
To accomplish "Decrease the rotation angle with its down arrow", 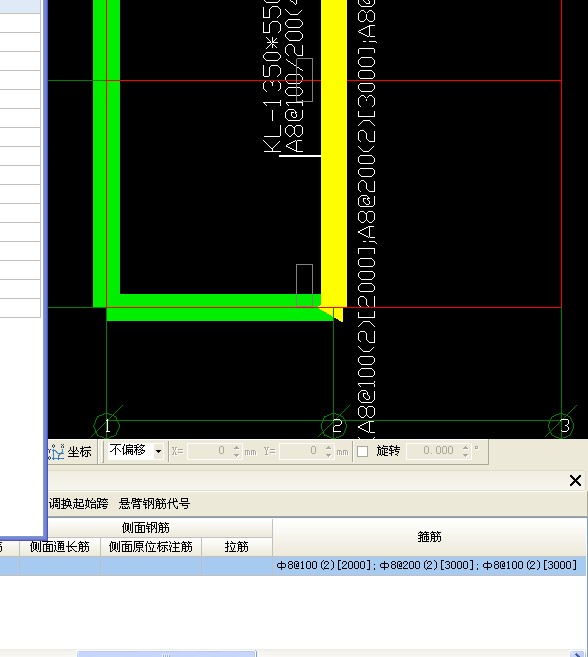I will pyautogui.click(x=466, y=455).
